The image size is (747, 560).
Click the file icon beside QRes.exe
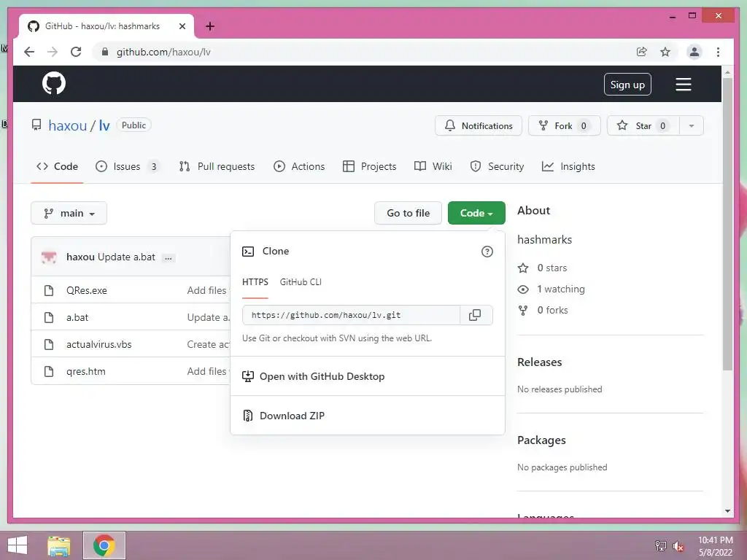(x=49, y=290)
